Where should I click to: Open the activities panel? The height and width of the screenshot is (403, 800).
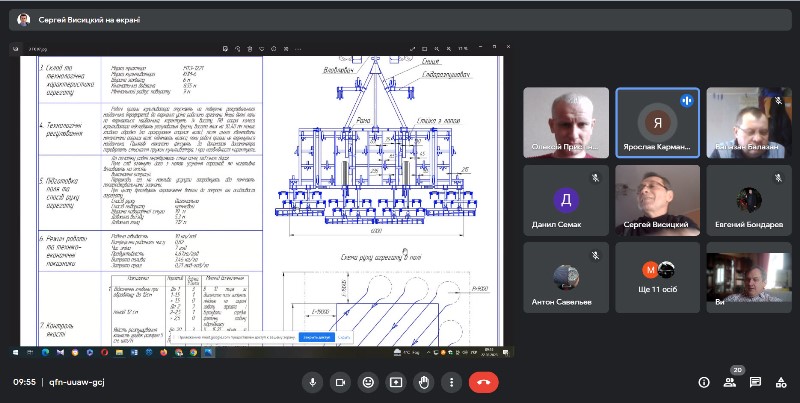tap(780, 382)
